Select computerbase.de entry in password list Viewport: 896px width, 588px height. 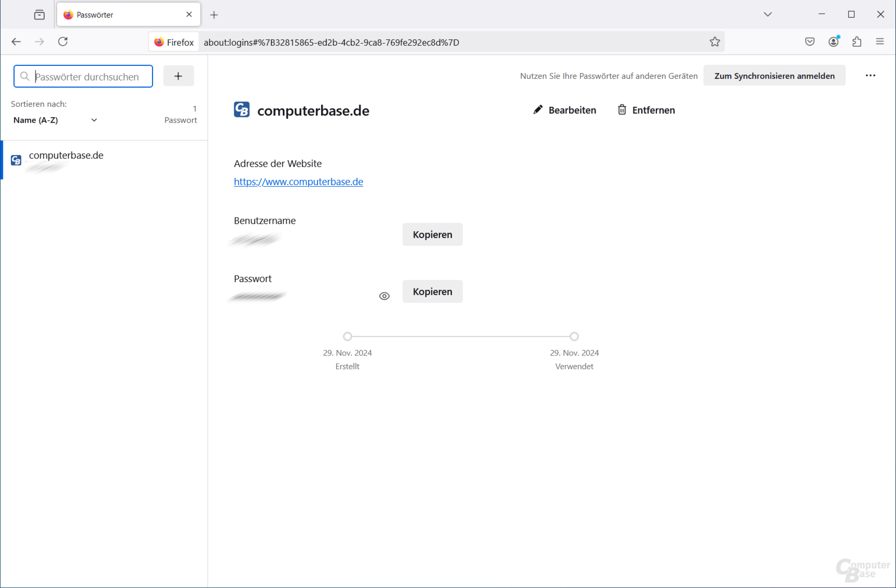point(105,160)
